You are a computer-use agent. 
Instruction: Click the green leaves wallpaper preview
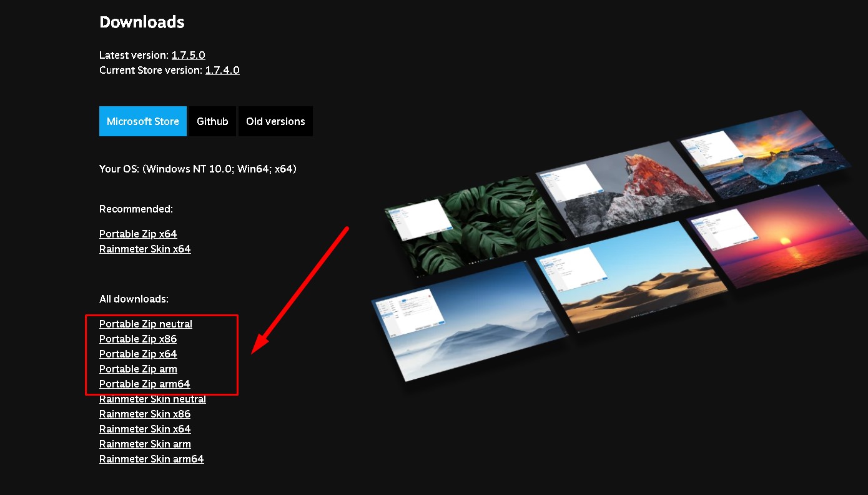tap(475, 225)
